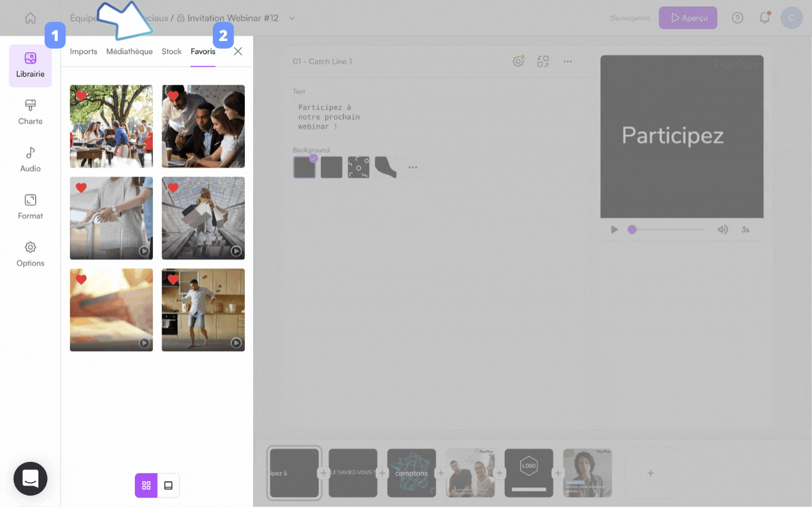Click the preview progress slider handle

click(632, 229)
